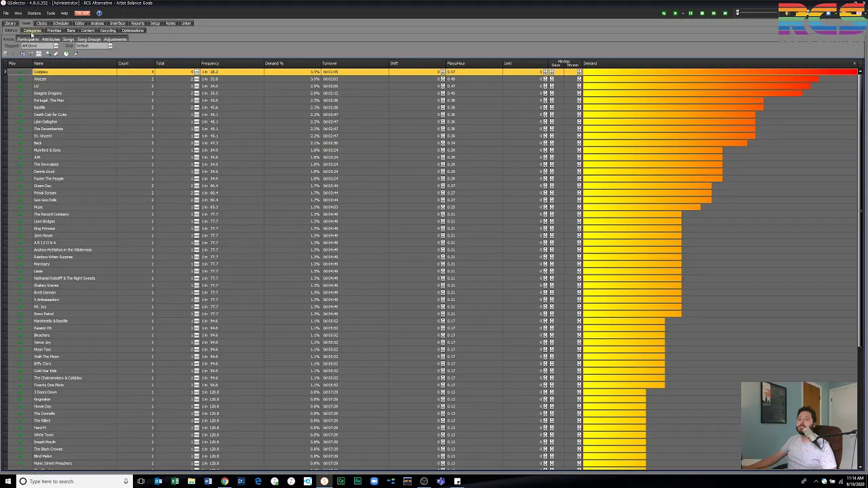Click the frequency editor button in Weezer row

[196, 79]
